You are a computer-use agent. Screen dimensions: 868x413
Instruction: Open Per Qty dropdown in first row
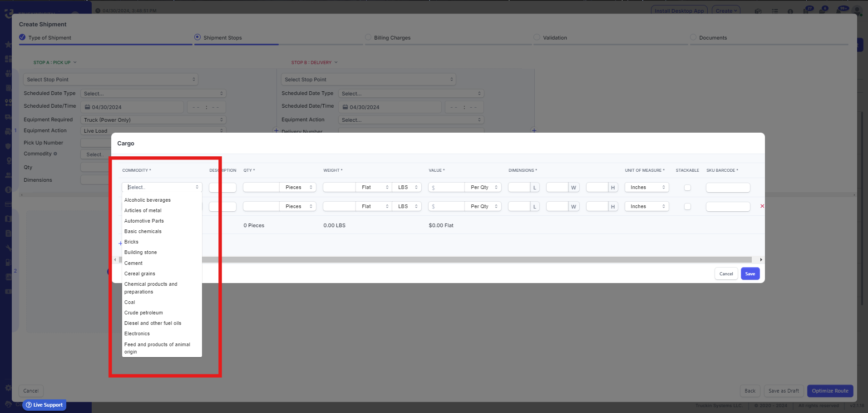pyautogui.click(x=483, y=187)
